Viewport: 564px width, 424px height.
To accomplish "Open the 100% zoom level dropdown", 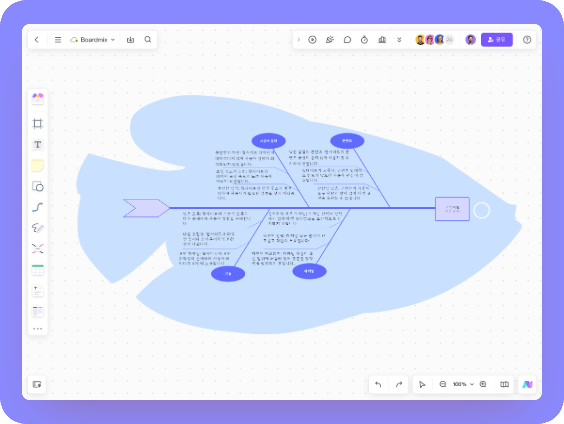I will pos(463,384).
